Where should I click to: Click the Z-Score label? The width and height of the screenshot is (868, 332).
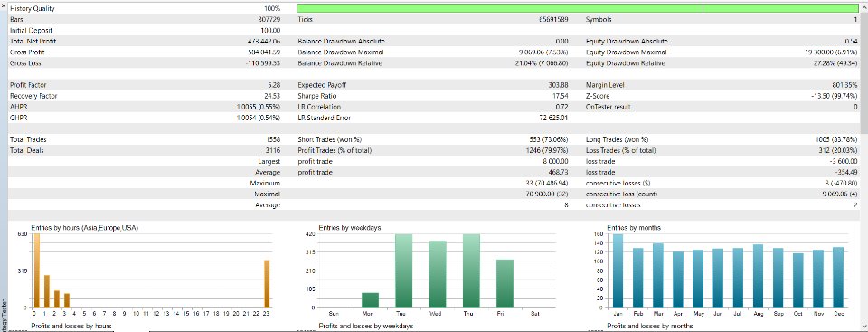point(597,96)
